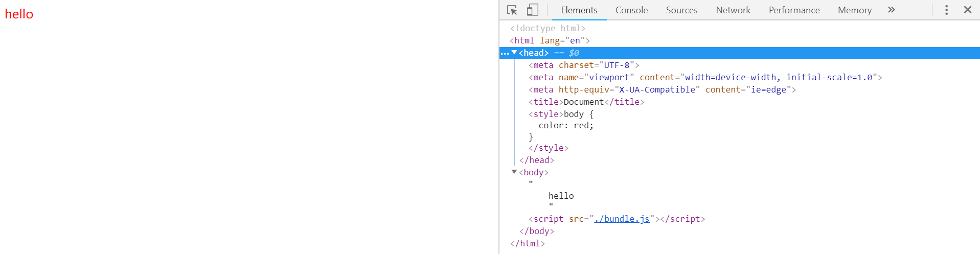Select the meta X-UA-Compatible node
980x254 pixels.
coord(663,89)
